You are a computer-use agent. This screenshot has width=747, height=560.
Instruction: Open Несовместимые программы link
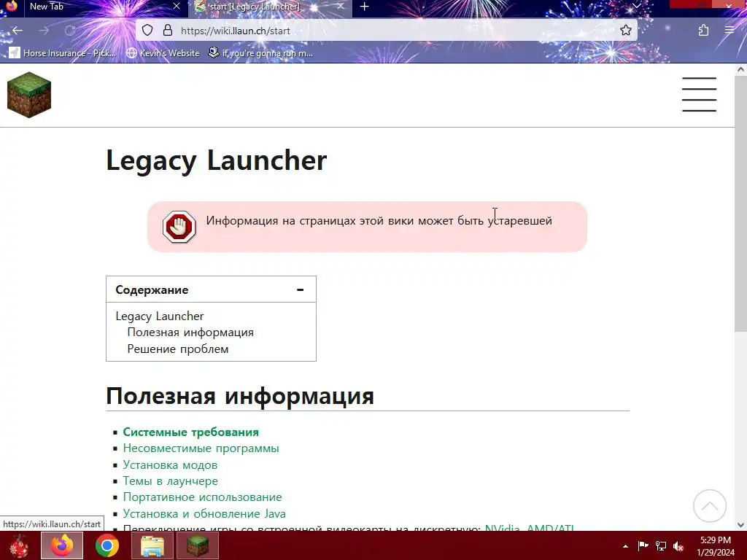click(x=201, y=448)
